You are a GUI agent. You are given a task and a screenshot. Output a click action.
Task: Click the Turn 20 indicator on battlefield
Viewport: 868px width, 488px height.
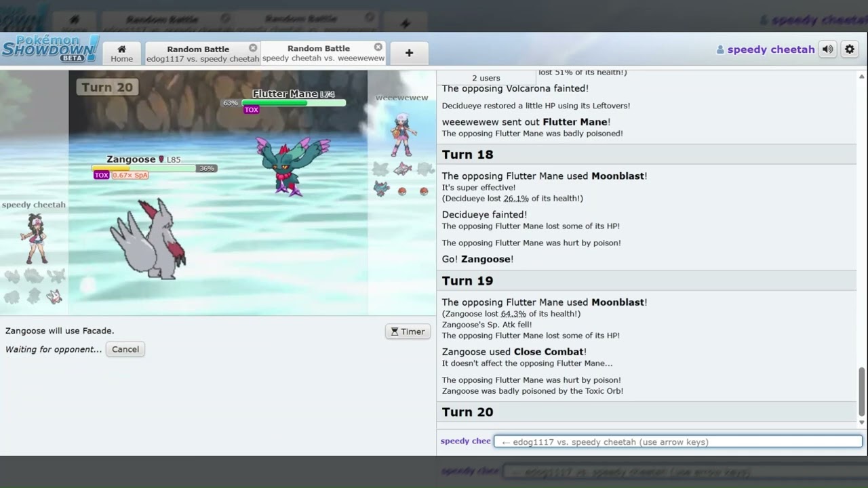107,87
